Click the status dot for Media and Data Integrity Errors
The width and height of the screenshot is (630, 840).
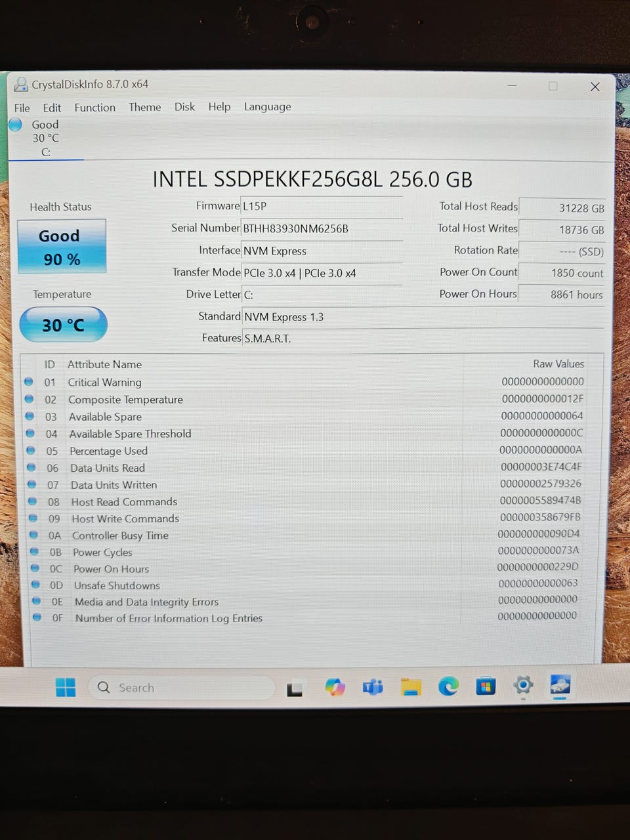point(37,600)
